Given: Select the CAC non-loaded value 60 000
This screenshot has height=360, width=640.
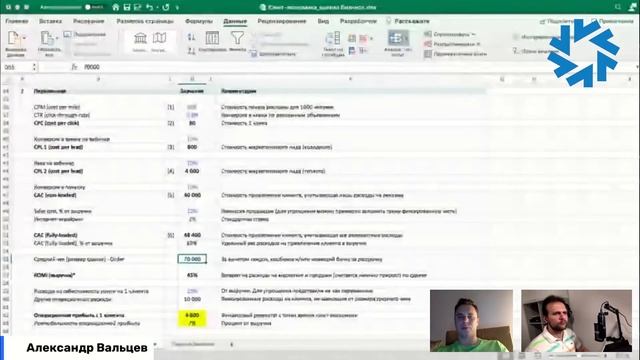Looking at the screenshot, I should pyautogui.click(x=192, y=195).
